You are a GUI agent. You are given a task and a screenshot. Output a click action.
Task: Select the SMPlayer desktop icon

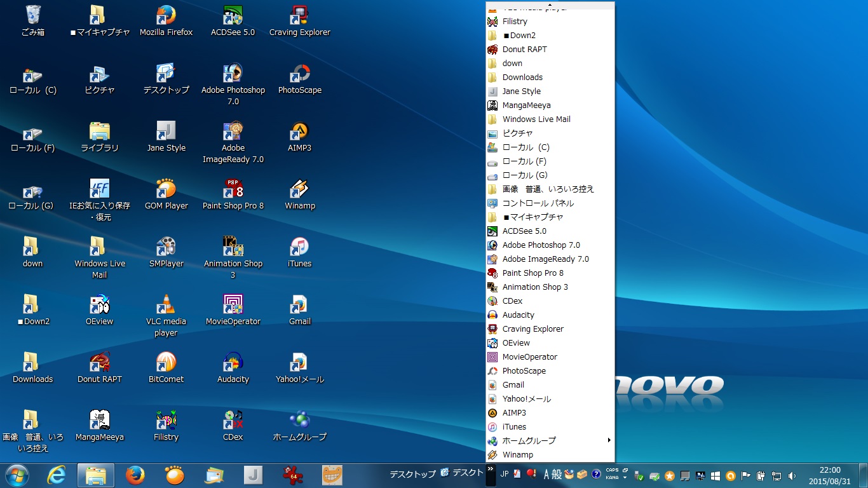tap(166, 247)
